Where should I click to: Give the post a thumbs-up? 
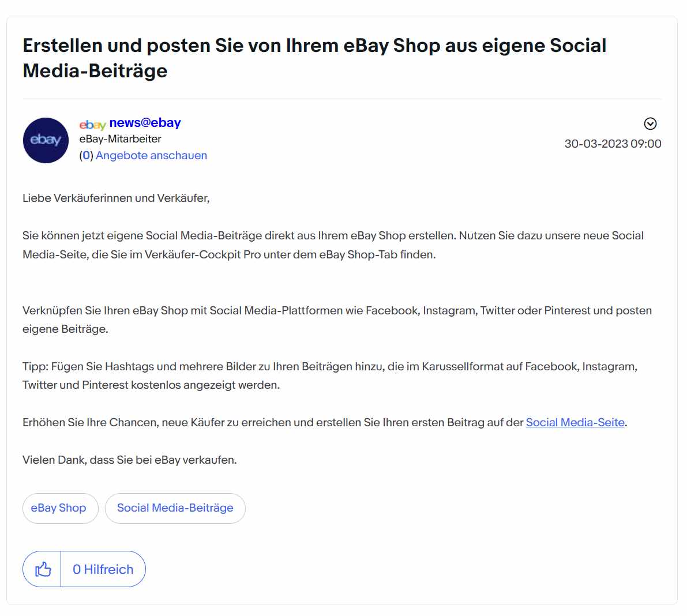tap(43, 569)
